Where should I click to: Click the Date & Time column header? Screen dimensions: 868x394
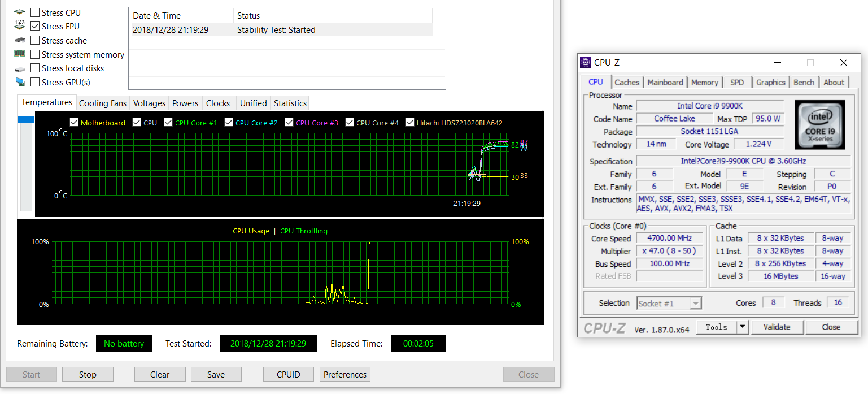point(181,16)
